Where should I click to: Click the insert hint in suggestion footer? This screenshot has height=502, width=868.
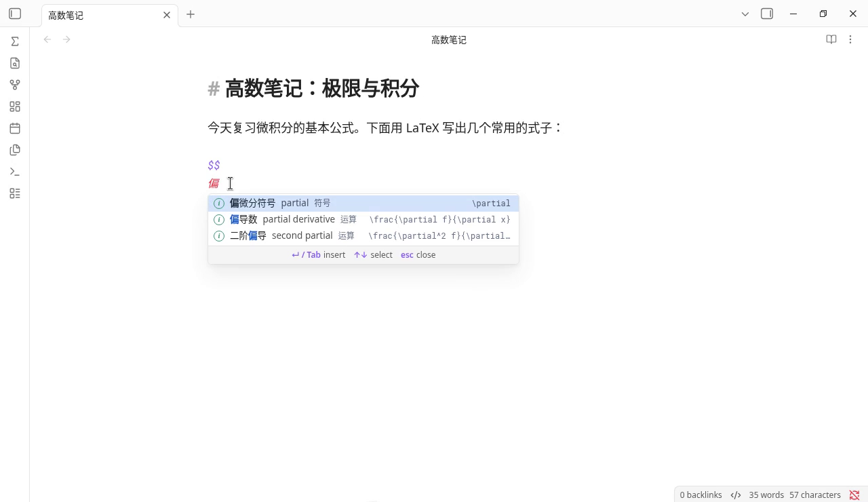coord(319,255)
